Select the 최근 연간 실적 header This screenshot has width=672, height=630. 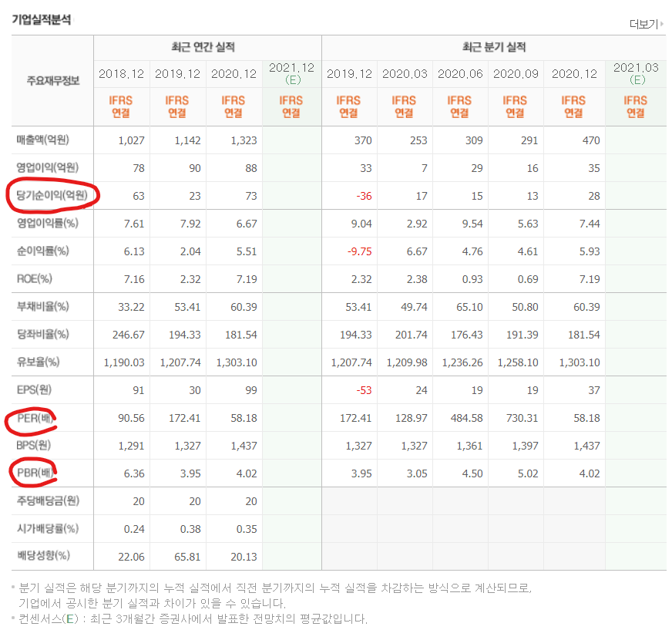pos(203,47)
